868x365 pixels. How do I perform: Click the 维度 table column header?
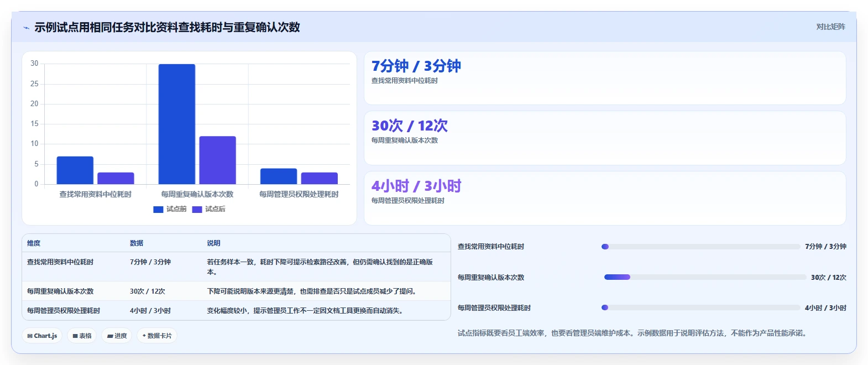click(34, 243)
